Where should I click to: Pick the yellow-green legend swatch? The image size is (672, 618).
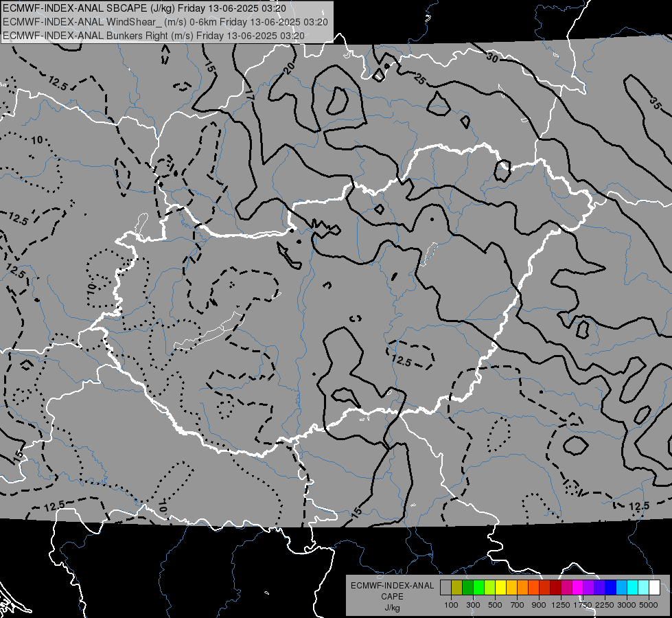click(x=489, y=587)
